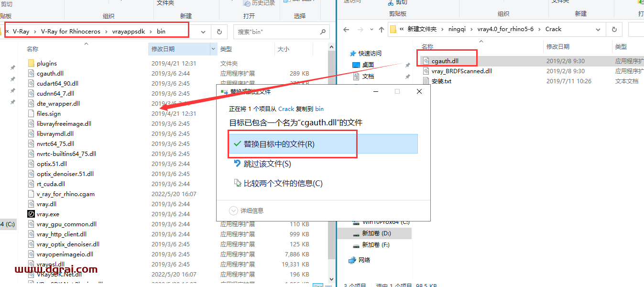
Task: Select the plugins folder icon
Action: (x=31, y=63)
